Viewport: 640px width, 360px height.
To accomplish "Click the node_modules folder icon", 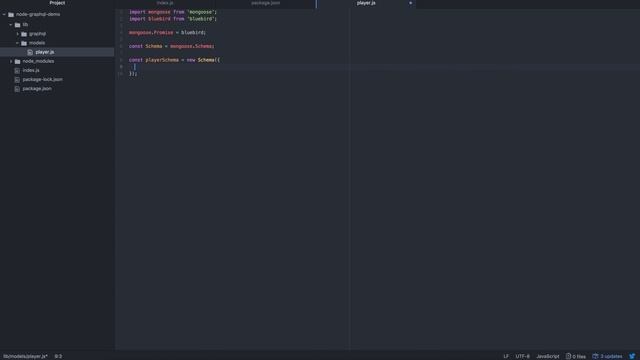I will coord(18,61).
